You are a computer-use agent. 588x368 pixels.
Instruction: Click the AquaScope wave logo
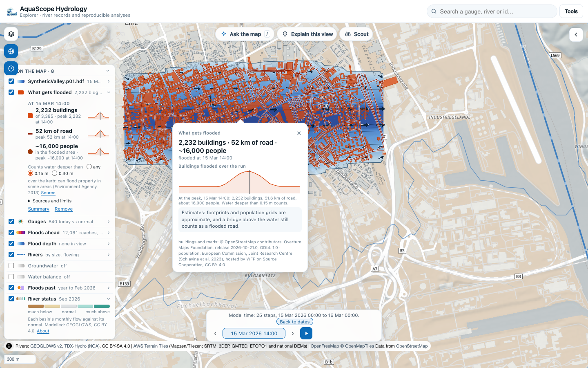click(12, 11)
